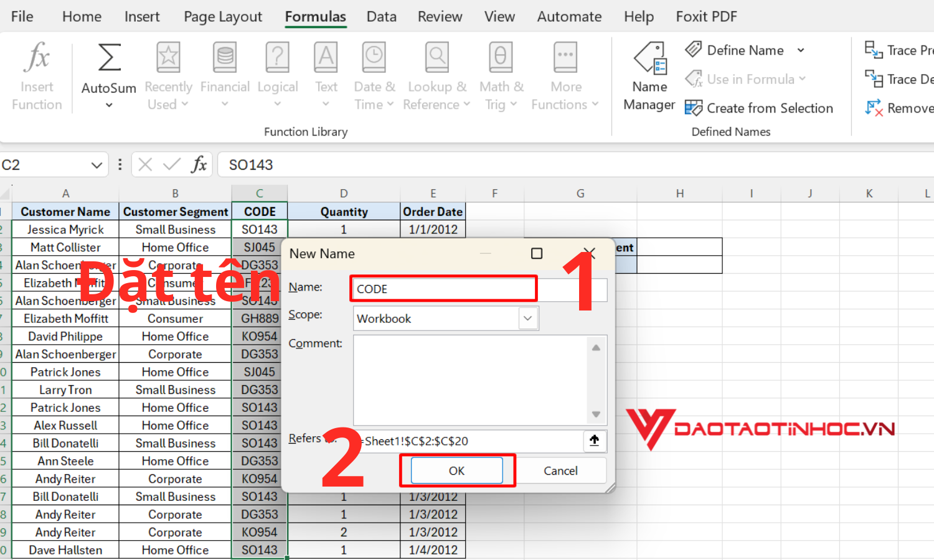
Task: Select the Customer Segment header cell
Action: coord(176,212)
